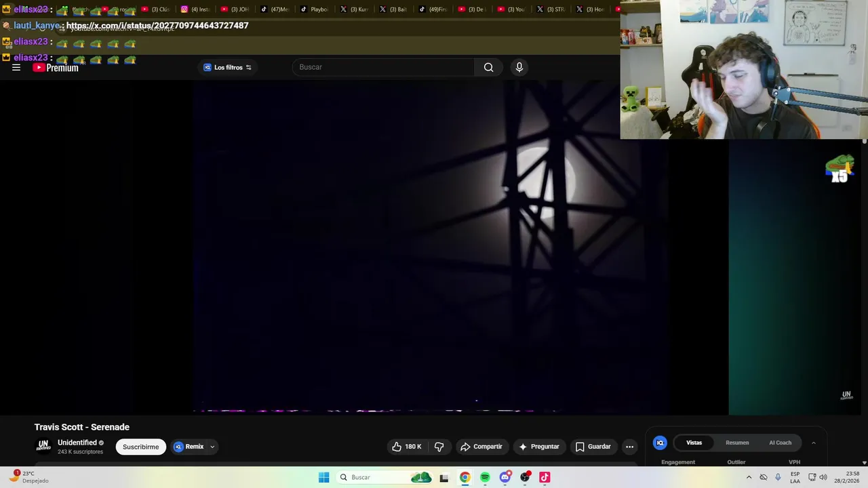
Task: Open the Windows Start menu
Action: pyautogui.click(x=324, y=477)
